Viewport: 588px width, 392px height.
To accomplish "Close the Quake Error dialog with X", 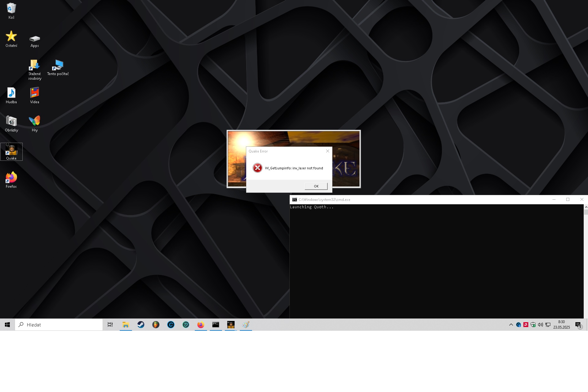I will pos(328,151).
